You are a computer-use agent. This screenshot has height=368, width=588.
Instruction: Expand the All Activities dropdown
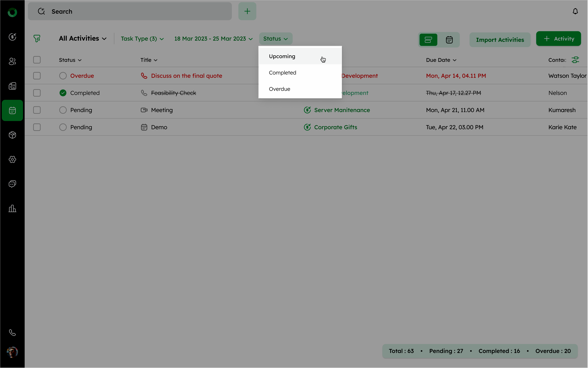[83, 38]
